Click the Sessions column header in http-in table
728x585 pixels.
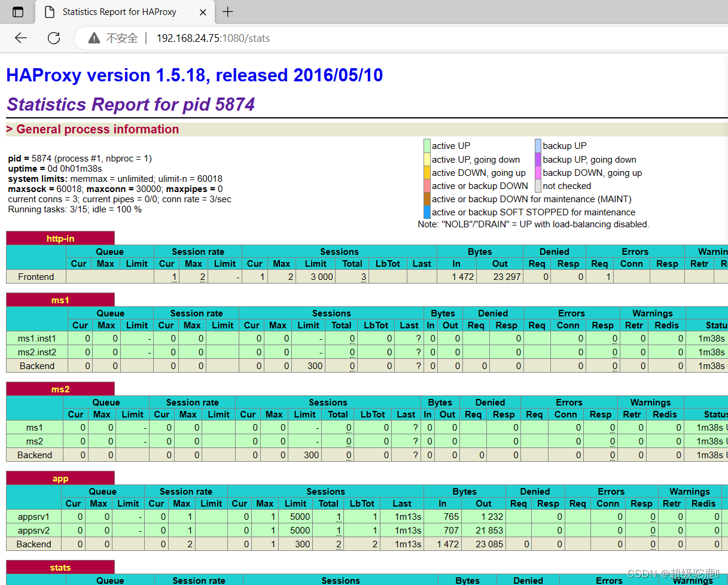click(339, 252)
